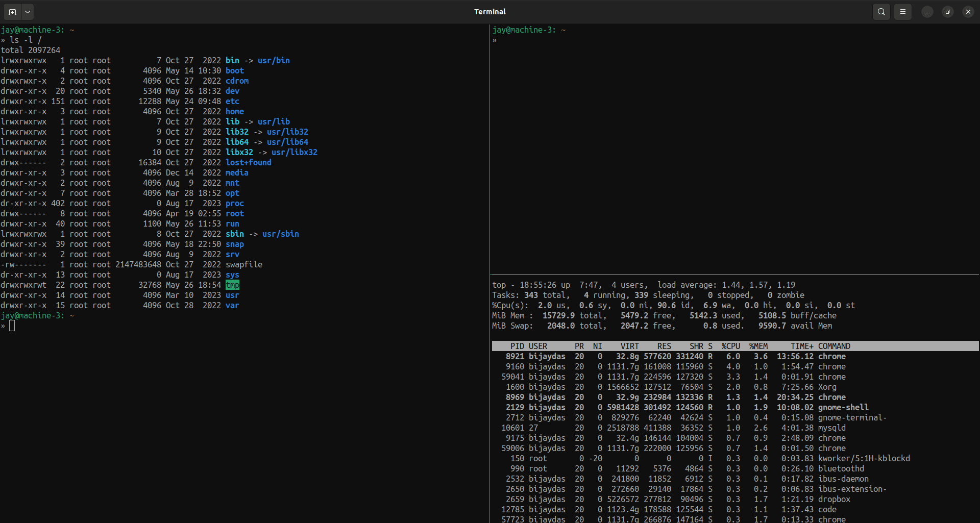Expand the new-tab dropdown chevron

pos(27,11)
